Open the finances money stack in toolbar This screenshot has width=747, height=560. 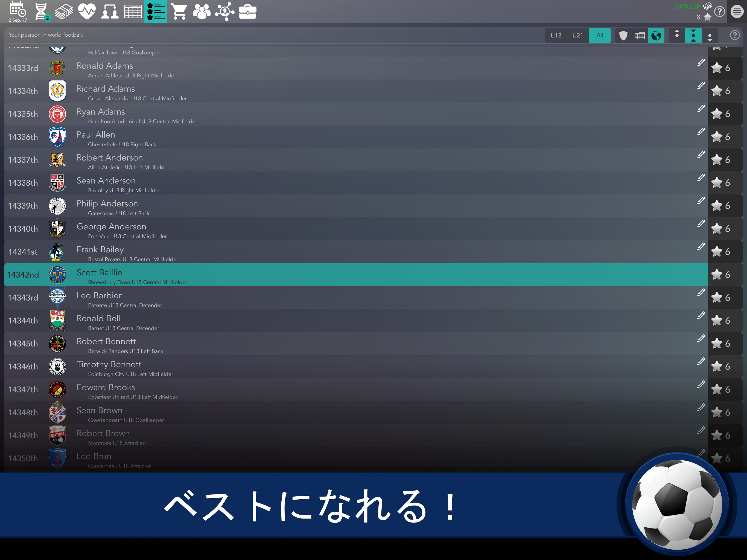point(64,11)
